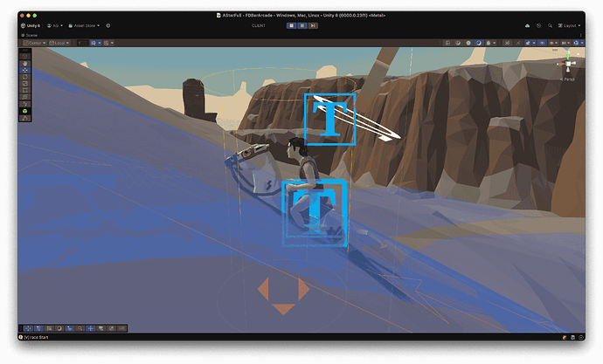Switch to the Scene tab
The image size is (603, 364).
click(x=29, y=35)
